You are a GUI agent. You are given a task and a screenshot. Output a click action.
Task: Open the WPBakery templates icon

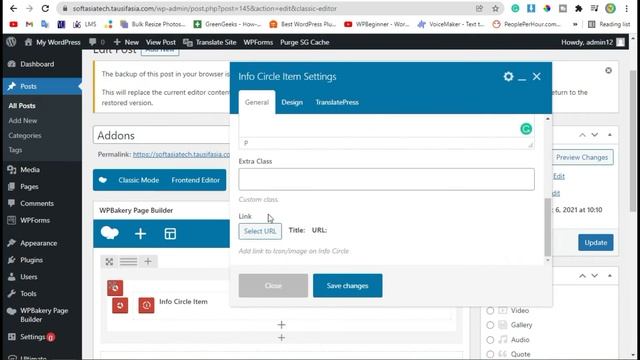[x=170, y=233]
